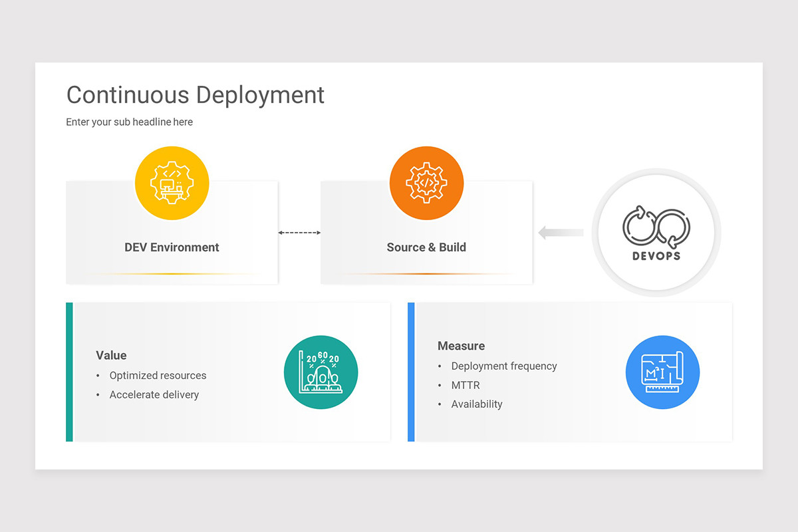
Task: Select the green bar chart icon in the Value card
Action: [x=321, y=372]
